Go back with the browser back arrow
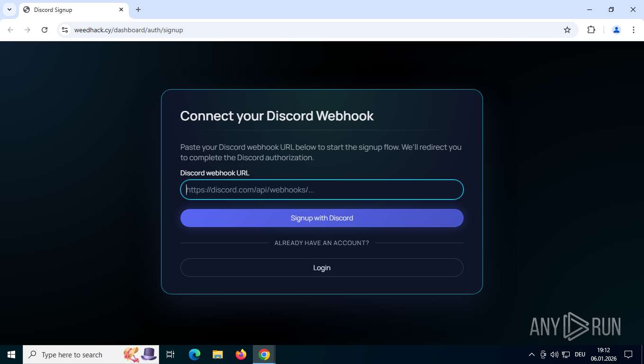644x364 pixels. (x=10, y=30)
